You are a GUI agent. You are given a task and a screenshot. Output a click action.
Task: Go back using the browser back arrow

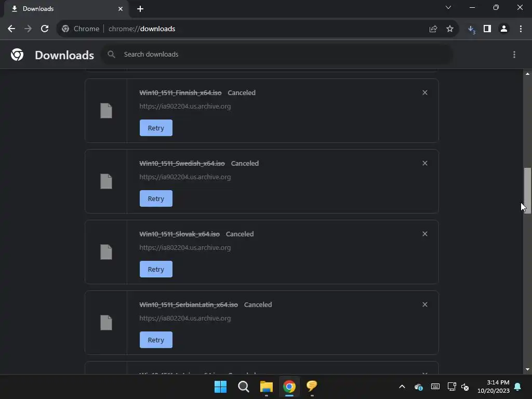pyautogui.click(x=11, y=29)
